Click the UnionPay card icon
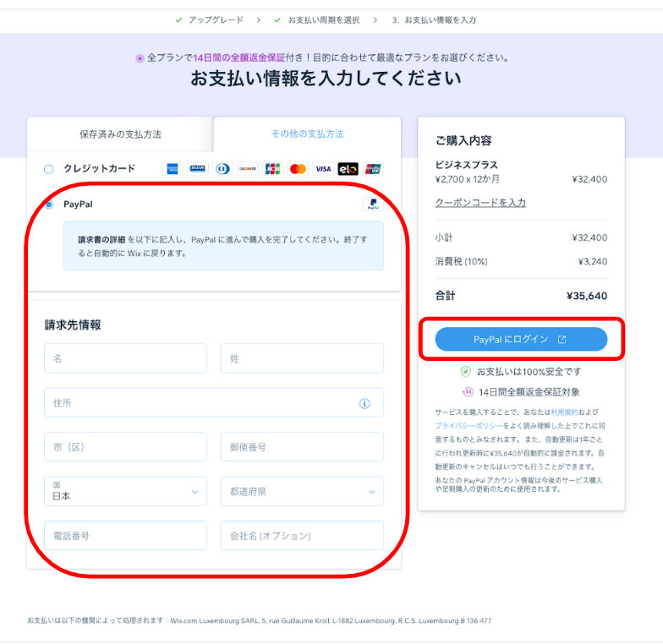This screenshot has width=663, height=644. click(x=374, y=169)
